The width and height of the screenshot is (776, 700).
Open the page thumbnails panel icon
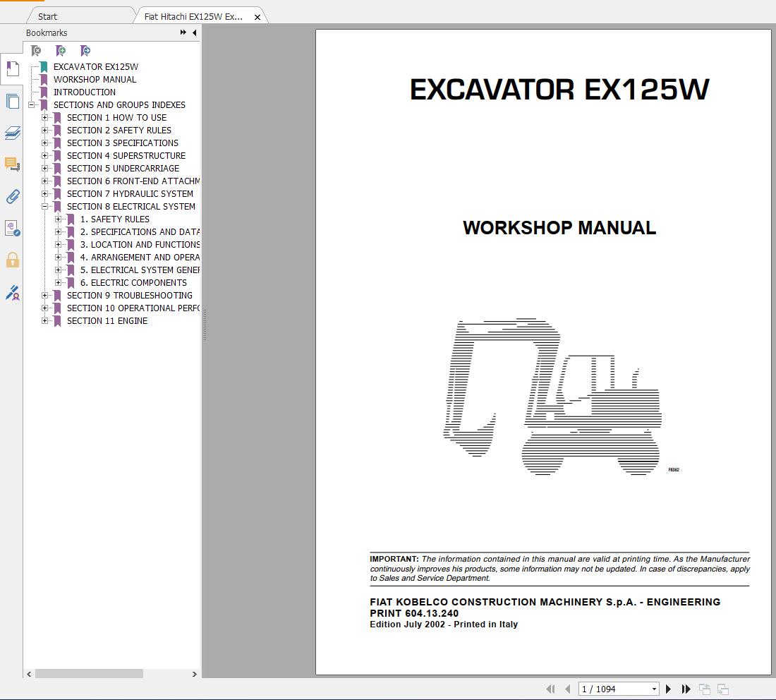(13, 101)
